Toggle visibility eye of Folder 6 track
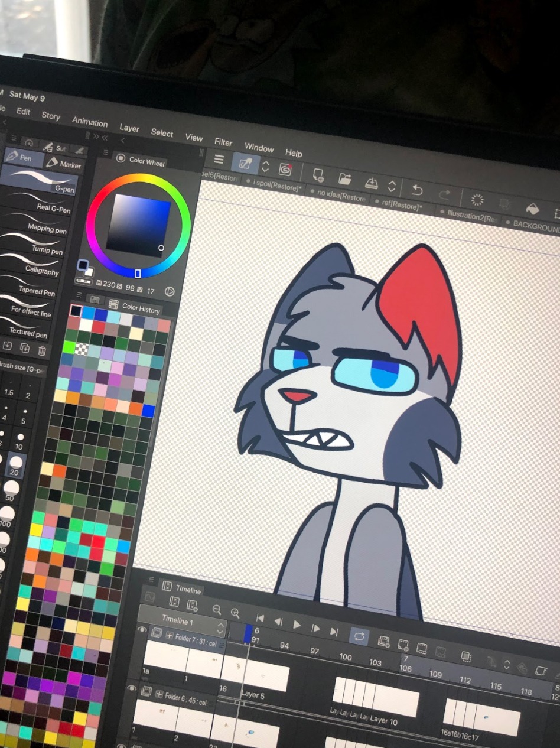 (x=132, y=688)
